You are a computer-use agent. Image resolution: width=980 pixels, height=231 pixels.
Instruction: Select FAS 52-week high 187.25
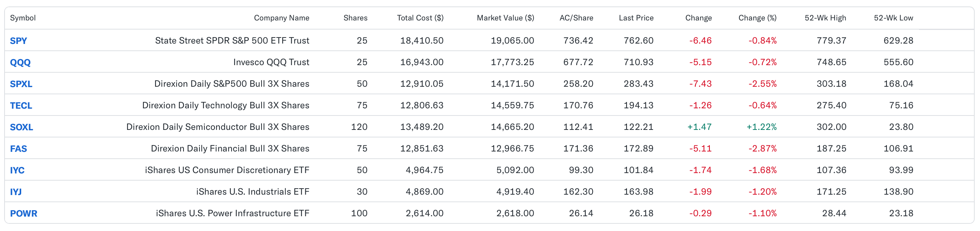click(x=831, y=148)
